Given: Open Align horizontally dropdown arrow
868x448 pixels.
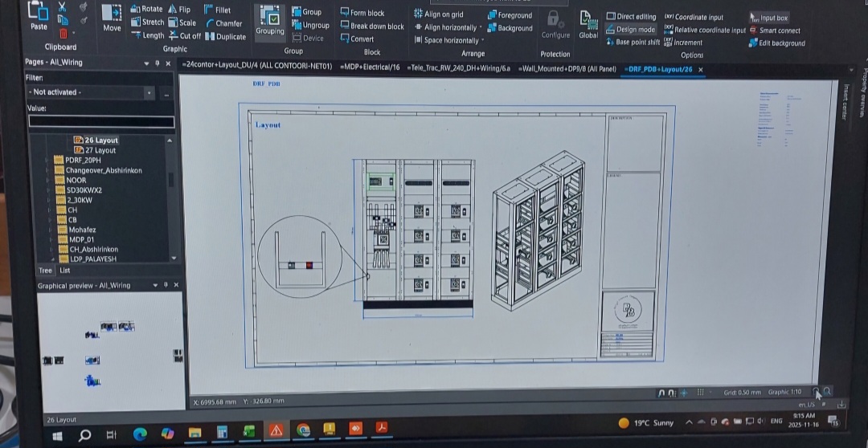Looking at the screenshot, I should point(481,28).
